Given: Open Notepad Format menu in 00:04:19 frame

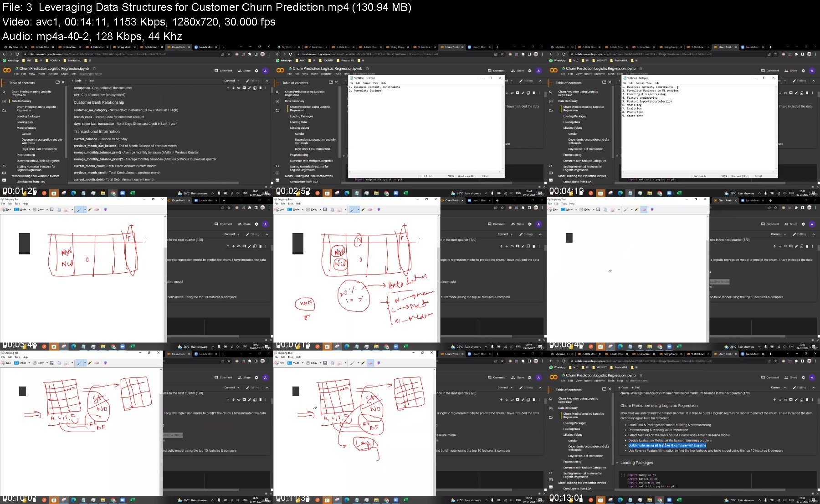Looking at the screenshot, I should click(x=640, y=83).
